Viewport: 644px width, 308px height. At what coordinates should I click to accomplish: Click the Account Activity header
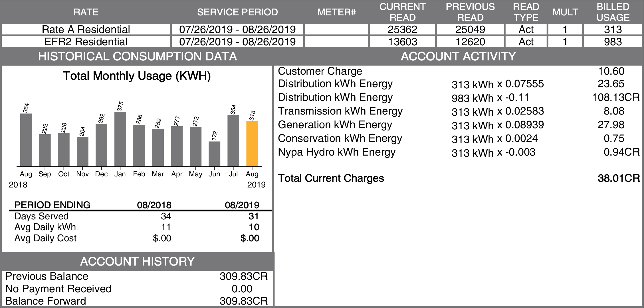[x=458, y=56]
